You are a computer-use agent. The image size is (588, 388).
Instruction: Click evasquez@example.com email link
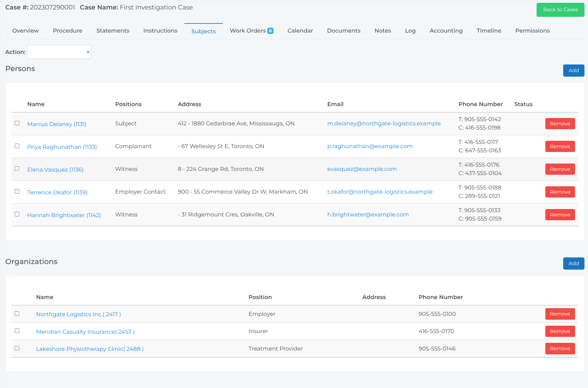(362, 169)
